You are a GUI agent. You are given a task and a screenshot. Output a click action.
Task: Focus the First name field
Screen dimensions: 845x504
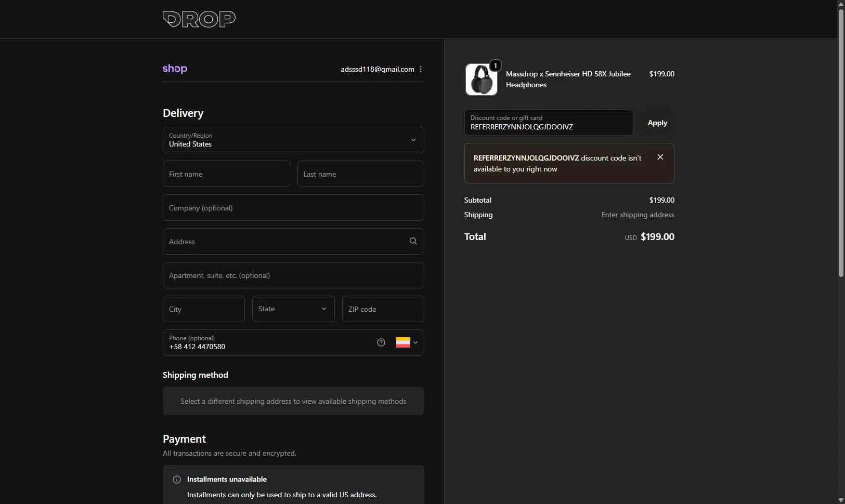click(x=226, y=174)
